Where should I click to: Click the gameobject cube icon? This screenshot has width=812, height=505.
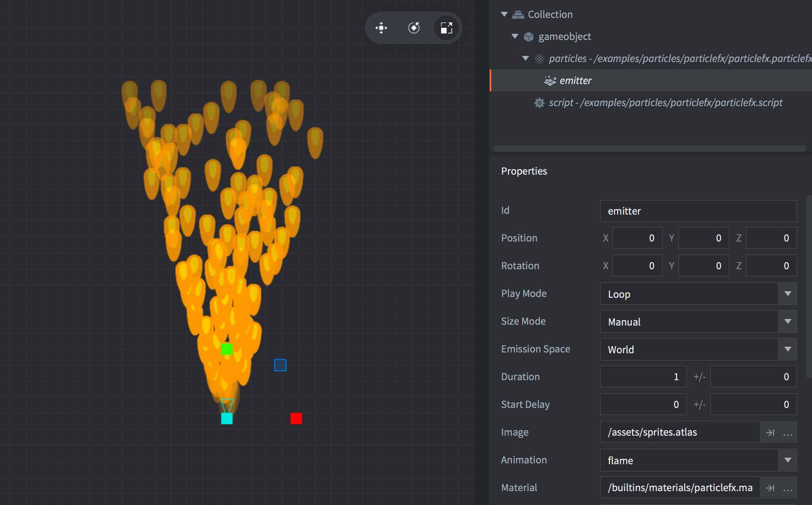[528, 36]
